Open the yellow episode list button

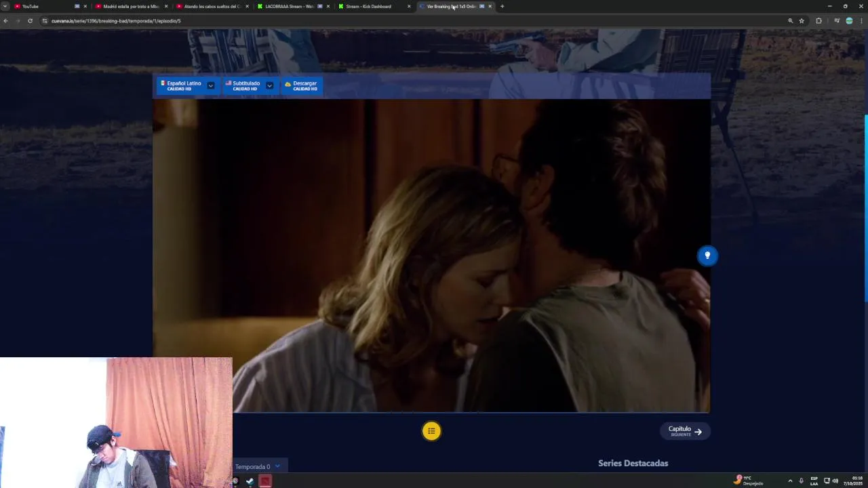[x=431, y=431]
